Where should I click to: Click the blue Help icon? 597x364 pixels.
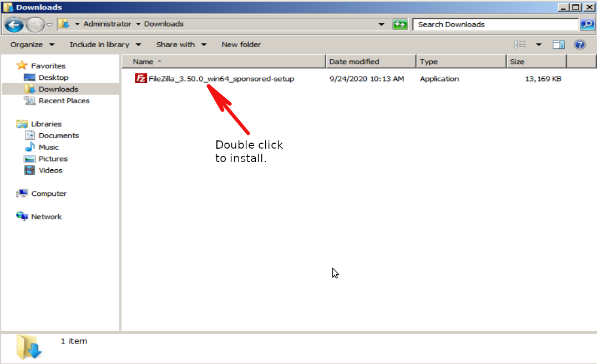pyautogui.click(x=579, y=44)
